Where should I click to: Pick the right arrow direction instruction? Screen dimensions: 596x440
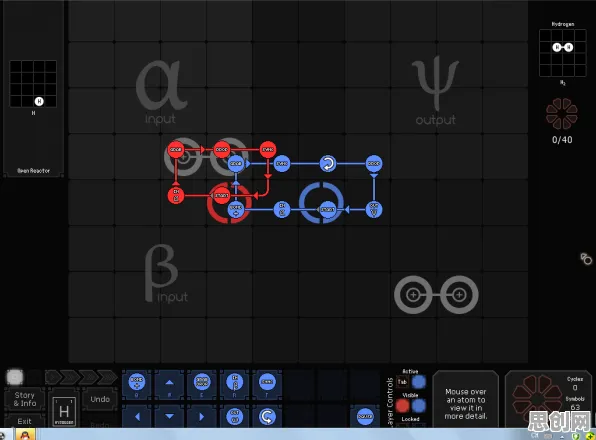point(202,417)
